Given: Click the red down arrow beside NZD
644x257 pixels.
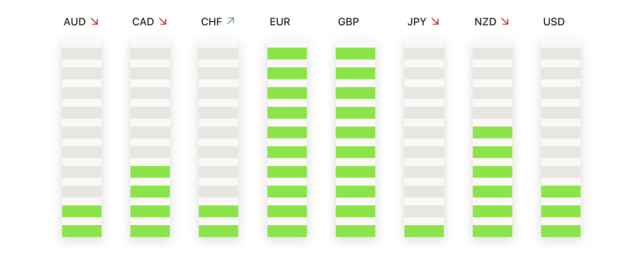Looking at the screenshot, I should pos(504,22).
